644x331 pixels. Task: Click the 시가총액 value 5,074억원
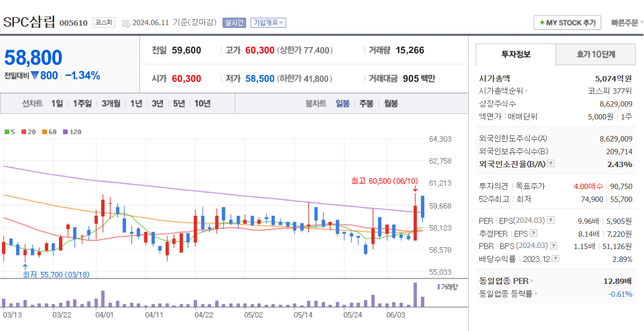coord(613,78)
